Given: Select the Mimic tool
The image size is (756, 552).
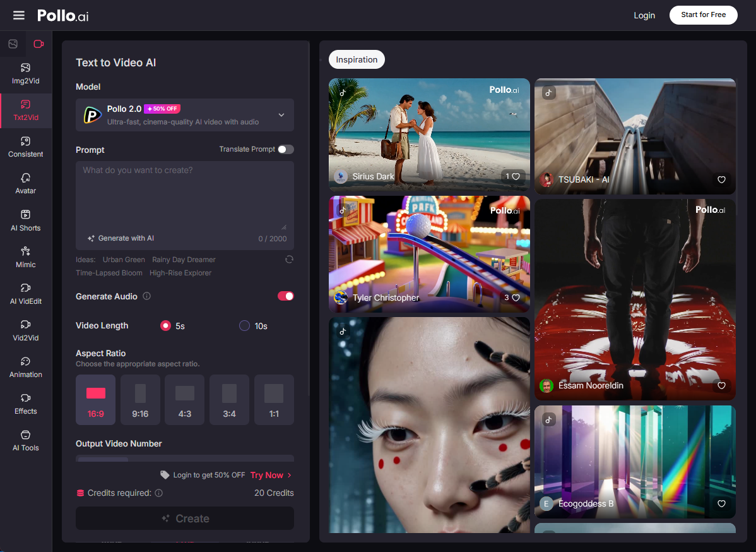Looking at the screenshot, I should [x=25, y=256].
